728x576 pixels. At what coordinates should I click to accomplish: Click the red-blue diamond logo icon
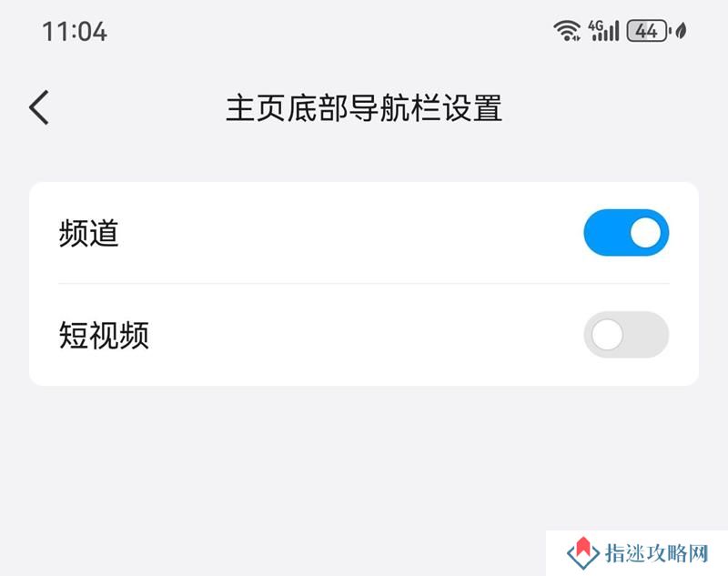point(583,552)
